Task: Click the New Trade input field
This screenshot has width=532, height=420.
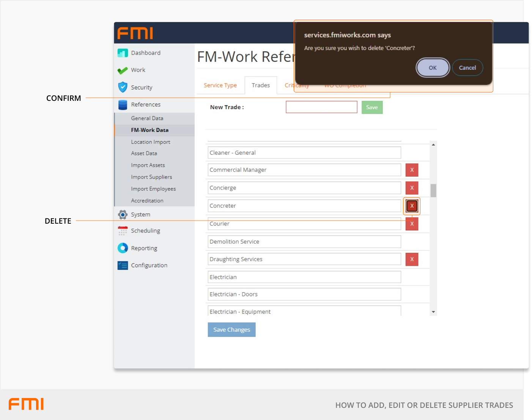Action: click(x=321, y=107)
